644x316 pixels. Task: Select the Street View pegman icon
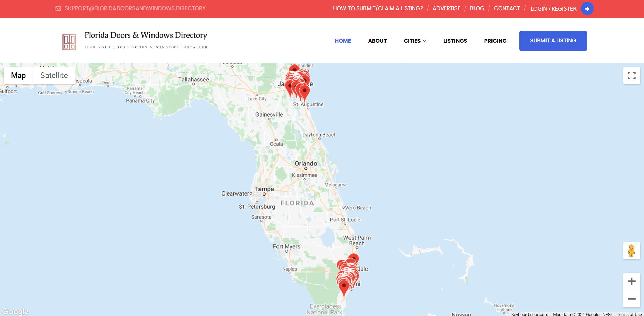tap(631, 251)
